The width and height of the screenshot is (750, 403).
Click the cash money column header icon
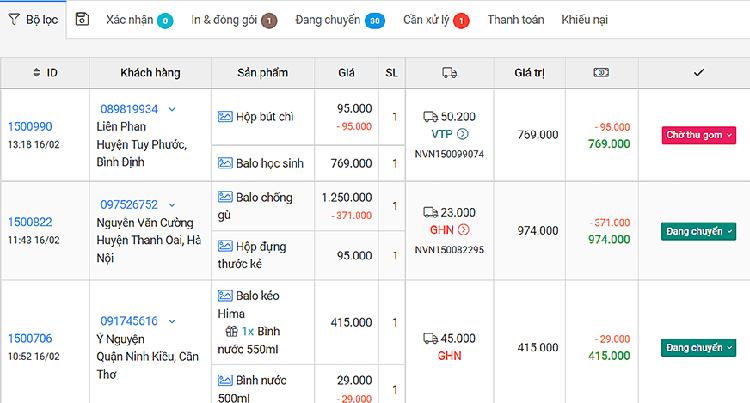point(601,72)
